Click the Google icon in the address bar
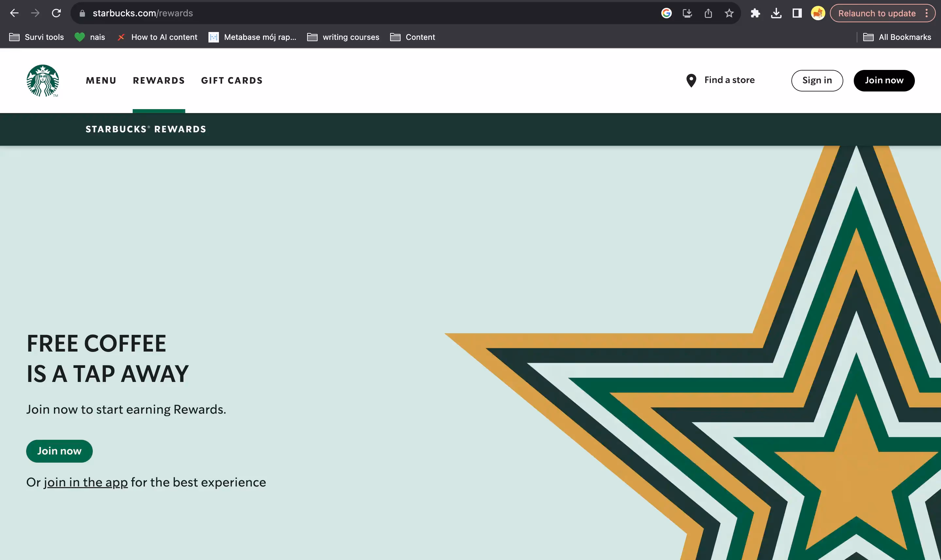The width and height of the screenshot is (941, 560). 666,13
